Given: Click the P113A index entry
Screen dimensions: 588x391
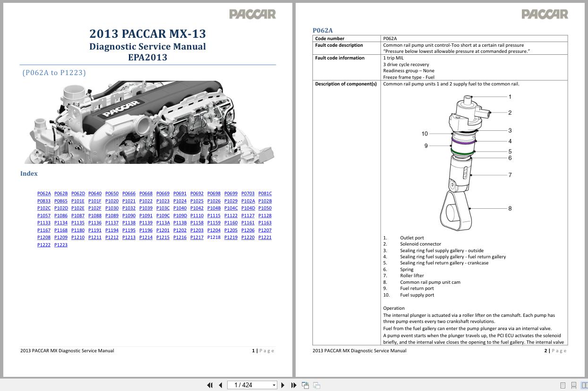Looking at the screenshot, I should pyautogui.click(x=163, y=223).
